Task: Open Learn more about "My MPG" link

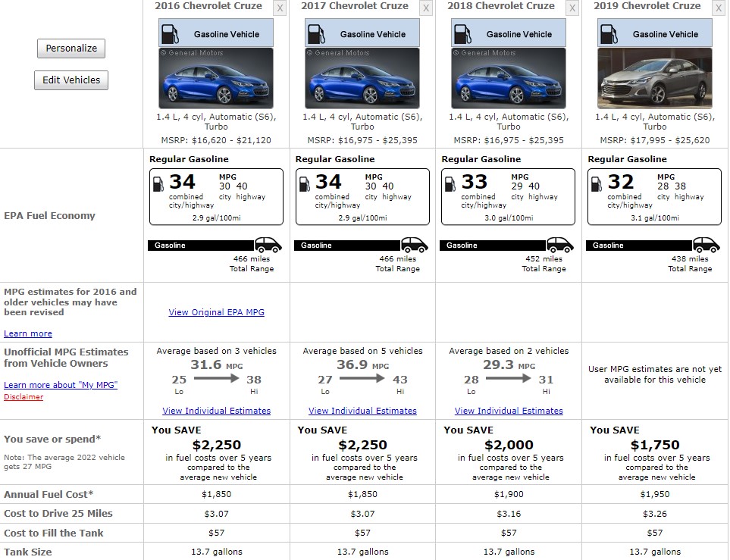Action: point(61,385)
